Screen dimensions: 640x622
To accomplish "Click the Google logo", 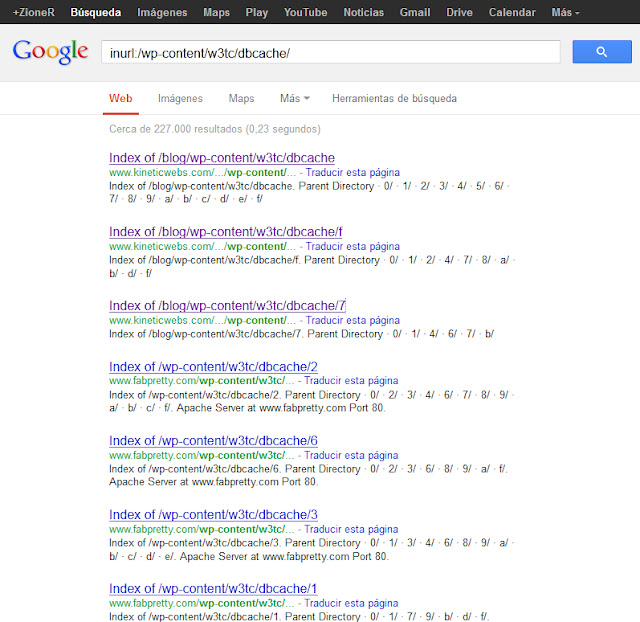I will coord(50,52).
